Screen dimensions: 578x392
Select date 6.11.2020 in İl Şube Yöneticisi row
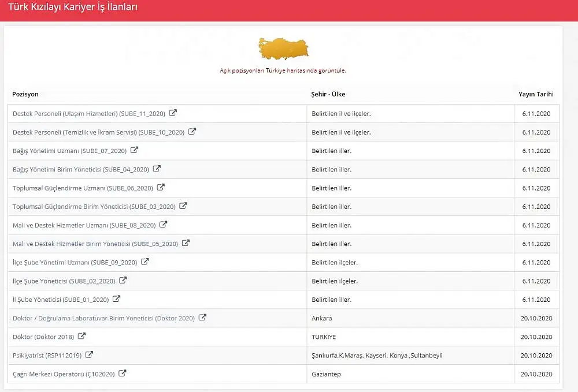[x=536, y=300]
